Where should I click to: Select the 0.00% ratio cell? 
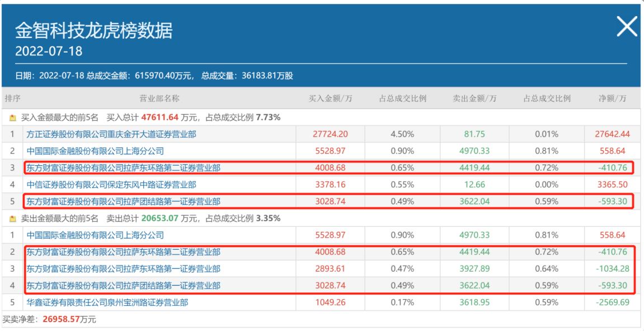pos(547,185)
